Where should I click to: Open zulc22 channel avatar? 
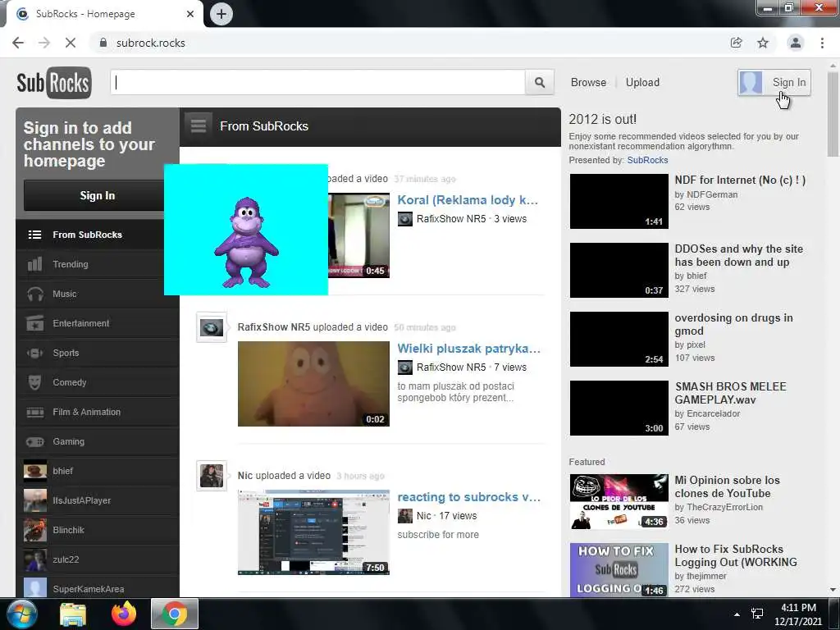pyautogui.click(x=34, y=559)
